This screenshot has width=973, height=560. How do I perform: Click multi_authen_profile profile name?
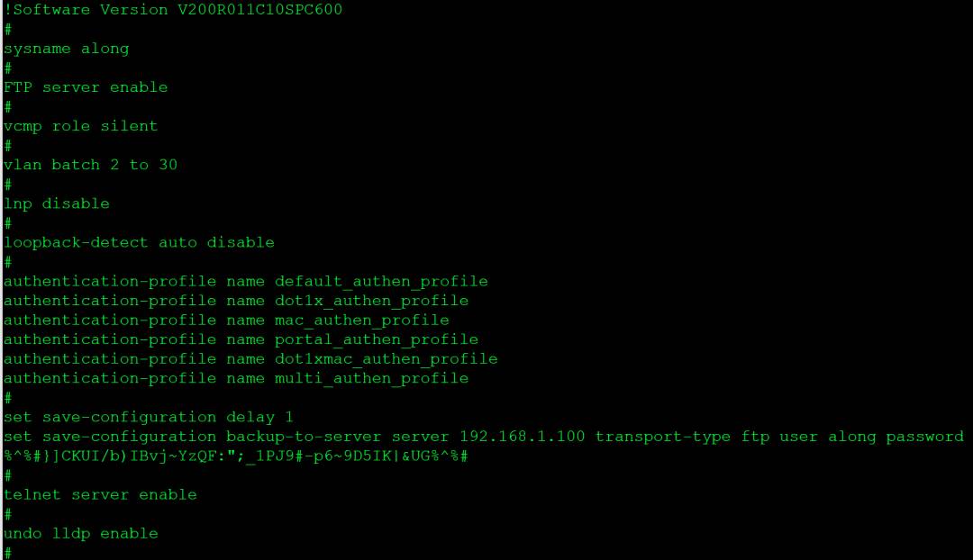tap(371, 378)
